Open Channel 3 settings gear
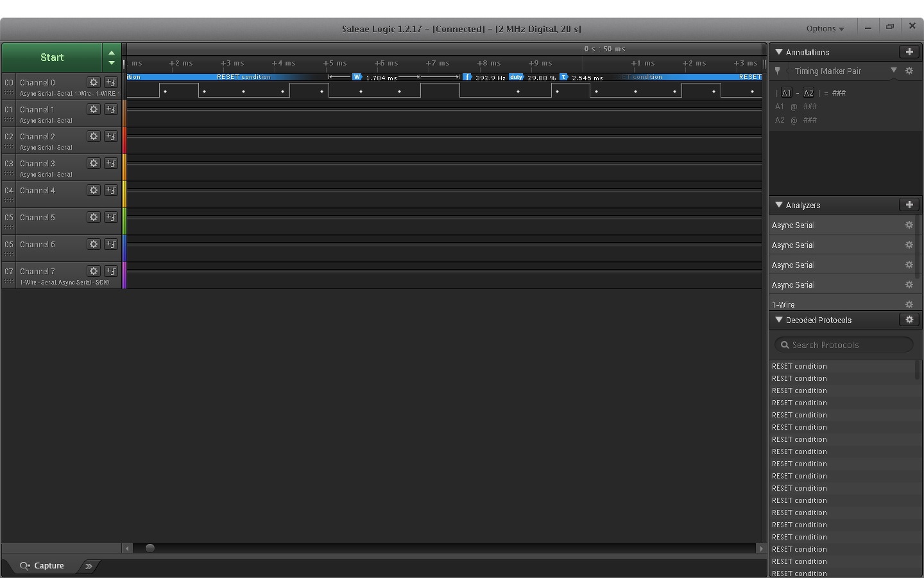The width and height of the screenshot is (924, 578). (x=94, y=163)
